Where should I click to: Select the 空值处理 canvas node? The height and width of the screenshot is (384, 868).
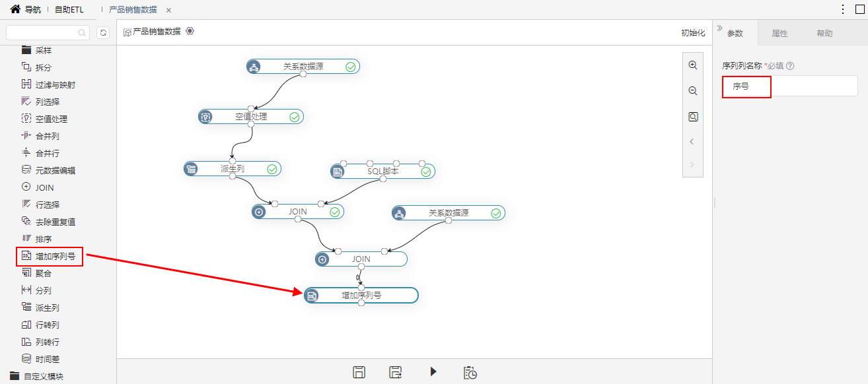tap(251, 117)
